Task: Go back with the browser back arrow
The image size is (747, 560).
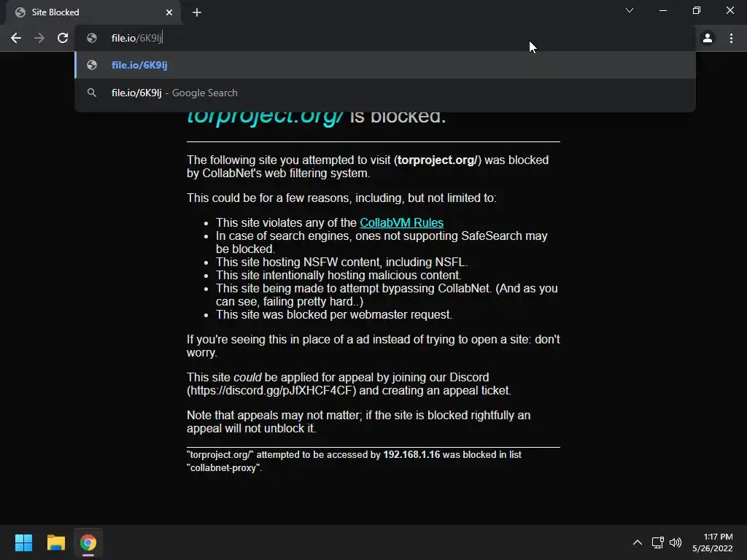Action: coord(16,38)
